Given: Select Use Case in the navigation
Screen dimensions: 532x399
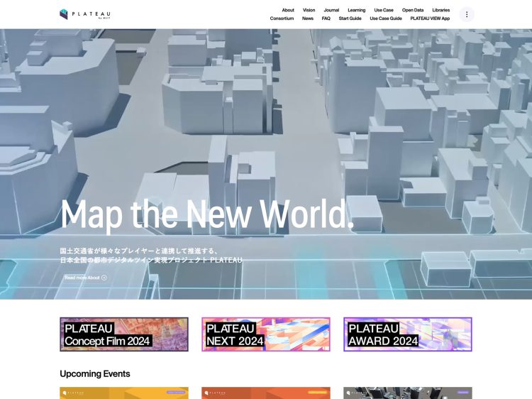Looking at the screenshot, I should coord(384,10).
